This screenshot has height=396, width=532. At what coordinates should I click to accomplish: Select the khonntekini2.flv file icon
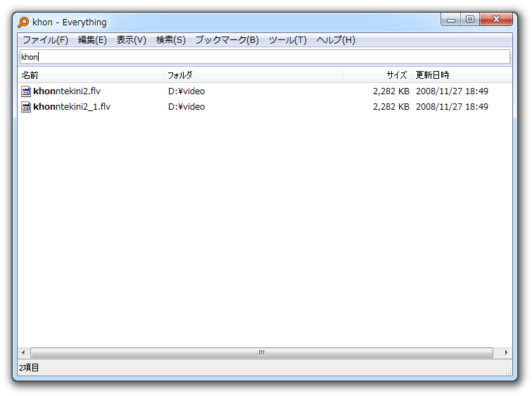26,91
